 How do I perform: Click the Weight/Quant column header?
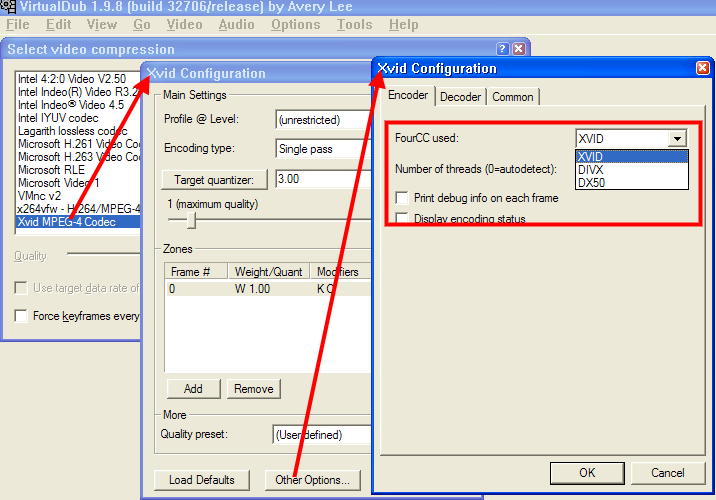268,272
